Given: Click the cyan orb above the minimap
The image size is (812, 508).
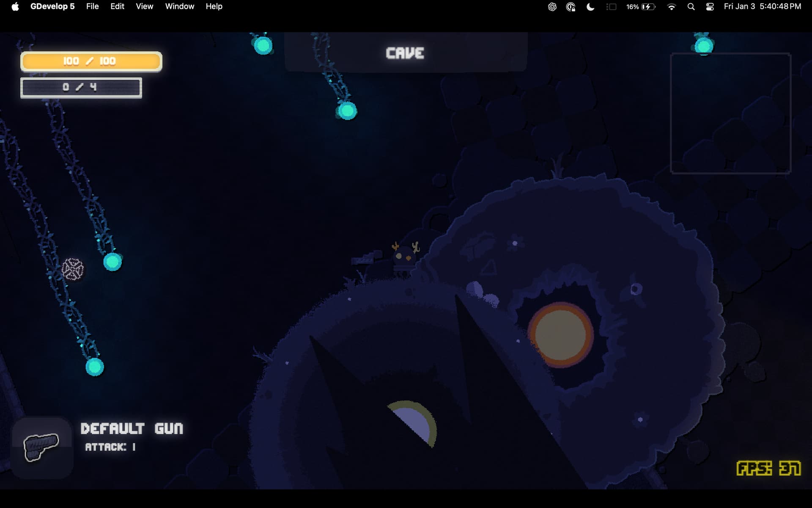Looking at the screenshot, I should click(x=704, y=46).
